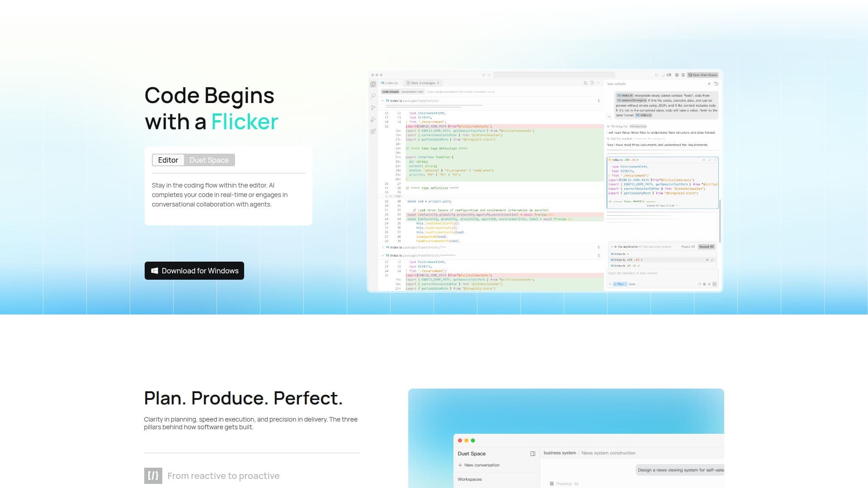This screenshot has width=868, height=488.
Task: Open the Run and Debug icon in the editor sidebar
Action: (373, 120)
